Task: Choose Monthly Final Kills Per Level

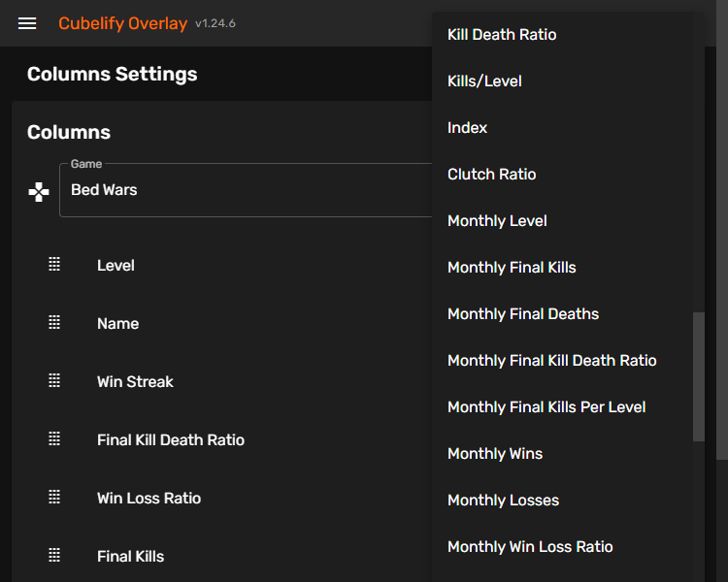Action: [x=546, y=407]
